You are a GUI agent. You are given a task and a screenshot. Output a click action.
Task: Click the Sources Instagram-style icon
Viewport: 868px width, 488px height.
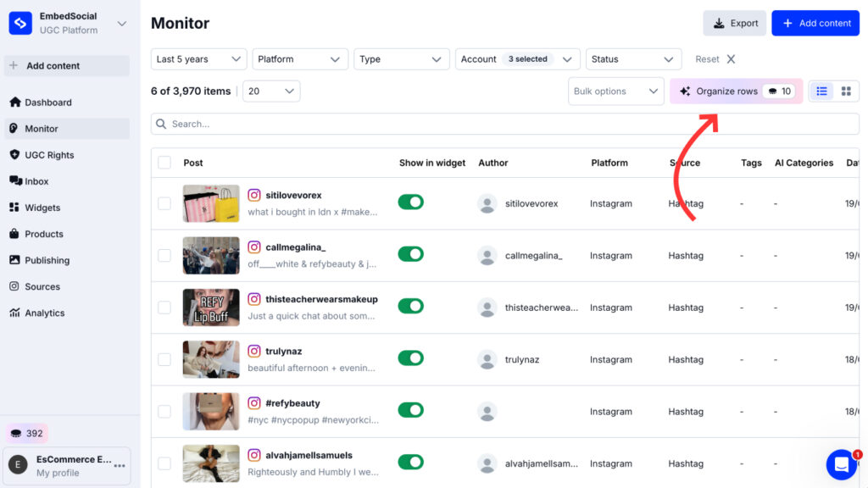[14, 286]
